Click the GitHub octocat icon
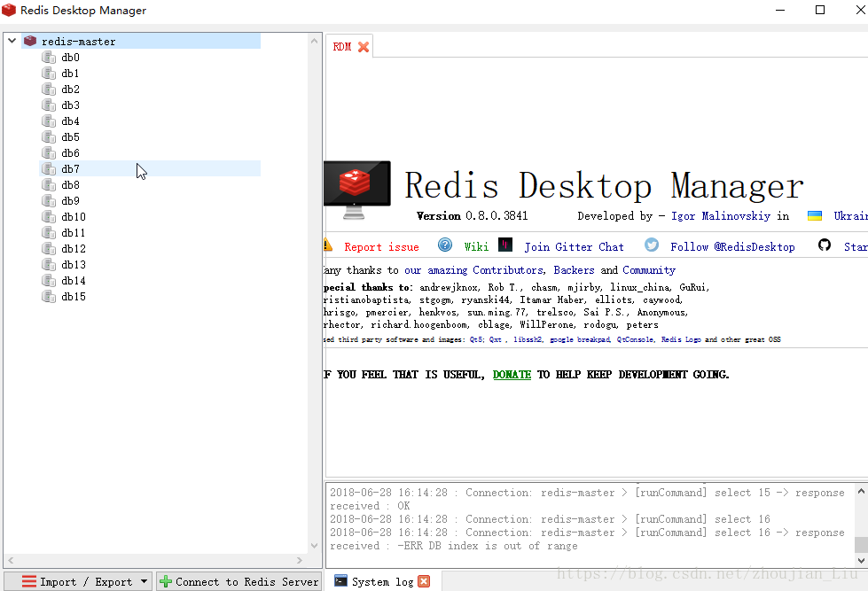 [x=825, y=245]
